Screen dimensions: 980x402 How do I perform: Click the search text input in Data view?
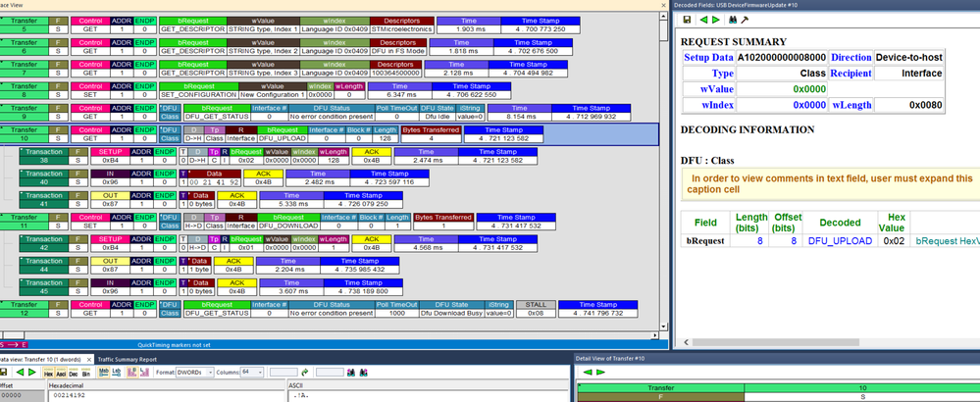pos(330,372)
